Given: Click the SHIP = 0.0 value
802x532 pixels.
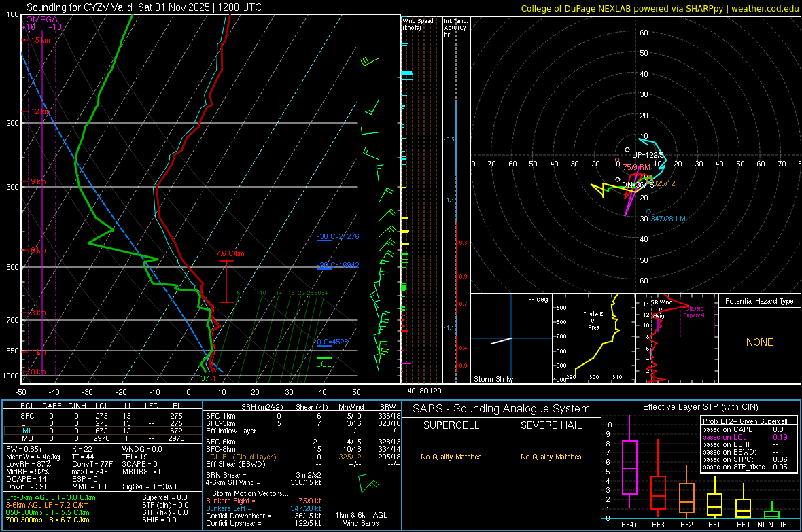Looking at the screenshot, I should (159, 520).
